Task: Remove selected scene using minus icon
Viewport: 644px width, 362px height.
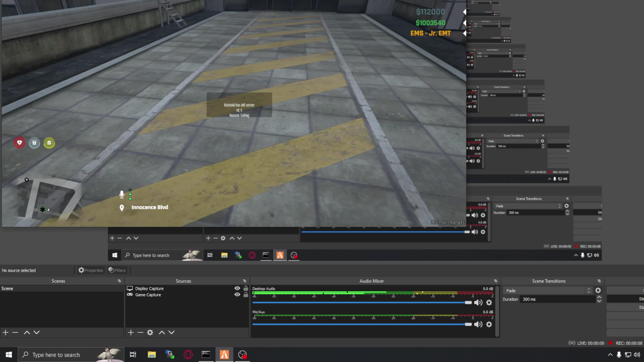Action: pyautogui.click(x=15, y=332)
